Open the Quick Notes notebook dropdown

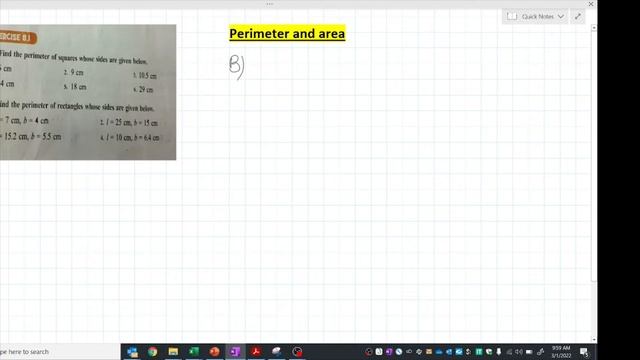tap(535, 16)
